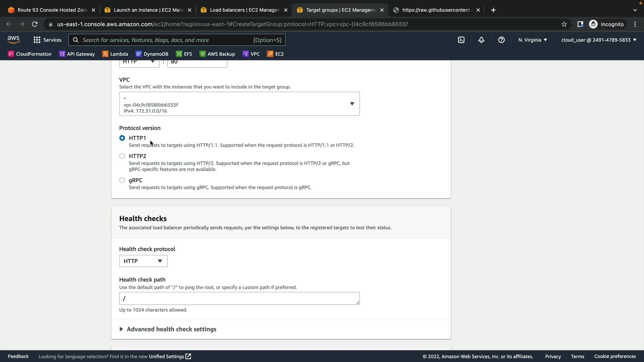Image resolution: width=644 pixels, height=362 pixels.
Task: Select the HTTP1 protocol version
Action: click(x=122, y=138)
